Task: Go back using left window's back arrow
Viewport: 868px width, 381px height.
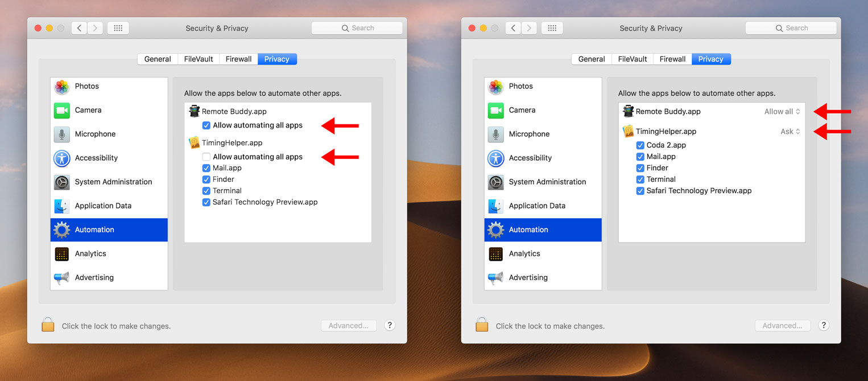Action: (x=79, y=28)
